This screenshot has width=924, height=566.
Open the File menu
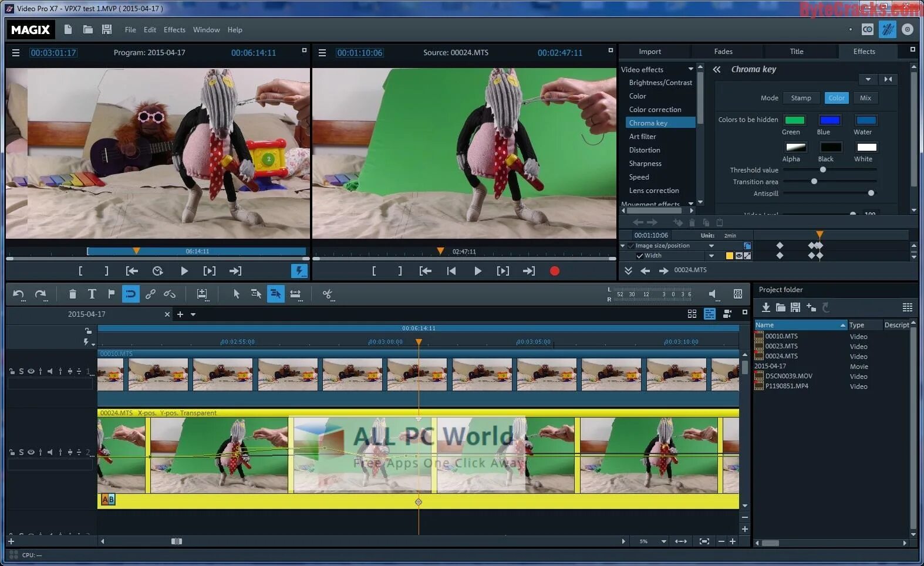(x=130, y=30)
